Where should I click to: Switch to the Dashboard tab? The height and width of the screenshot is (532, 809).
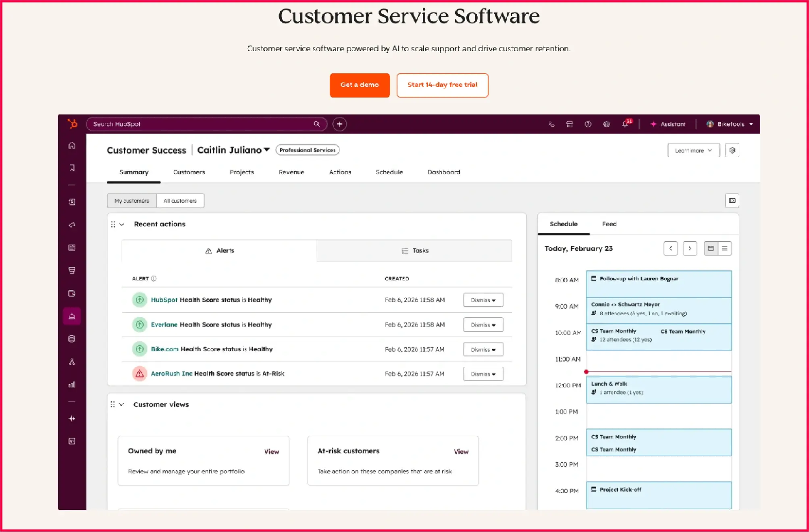coord(444,172)
